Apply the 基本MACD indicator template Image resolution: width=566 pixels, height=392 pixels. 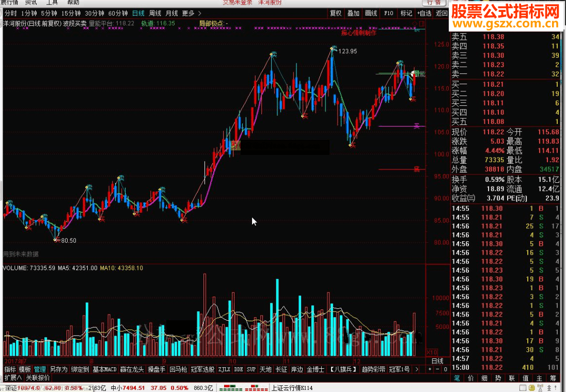tap(104, 369)
